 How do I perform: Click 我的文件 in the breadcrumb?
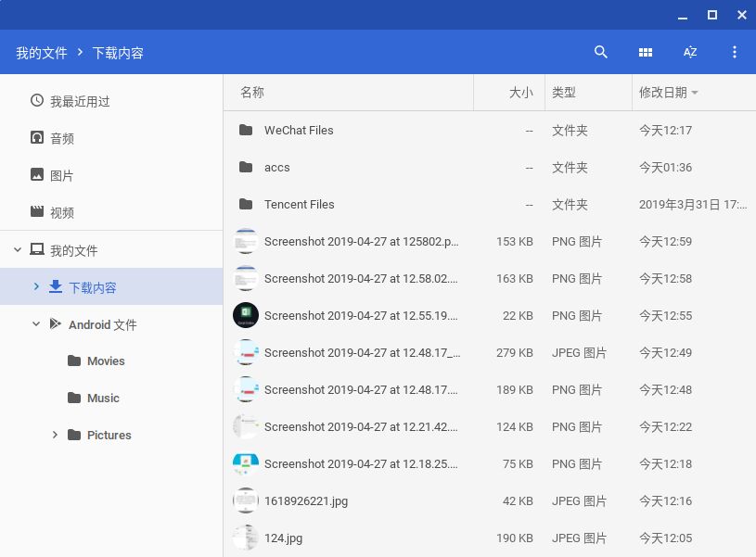[42, 53]
